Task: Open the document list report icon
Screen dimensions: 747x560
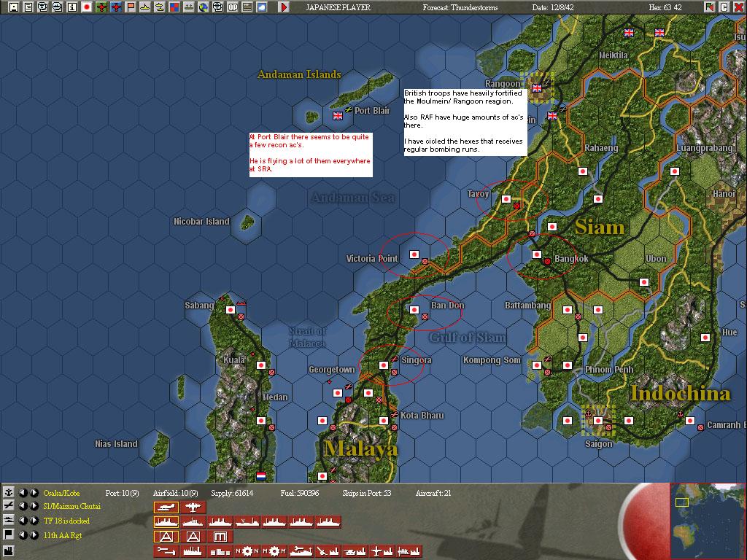Action: [x=28, y=7]
